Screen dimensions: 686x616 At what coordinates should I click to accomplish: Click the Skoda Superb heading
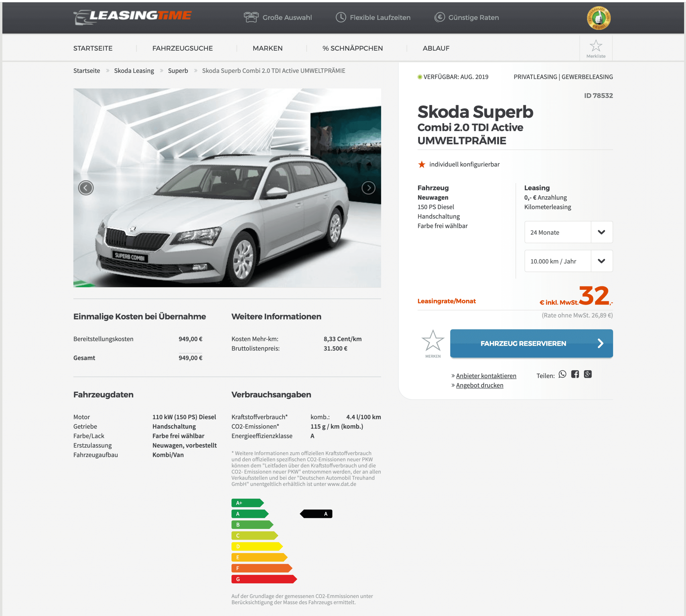(x=475, y=112)
